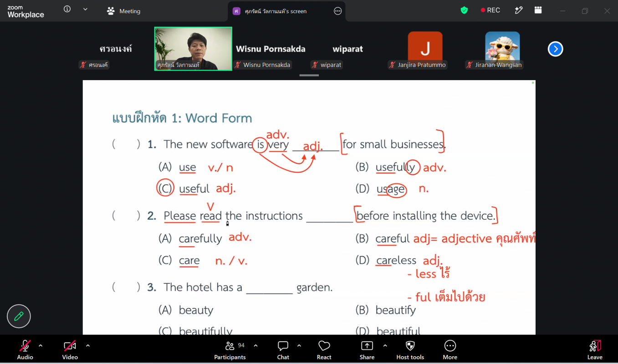The height and width of the screenshot is (364, 618).
Task: Click the Wisnu Pornsakda participant tile
Action: (x=271, y=49)
